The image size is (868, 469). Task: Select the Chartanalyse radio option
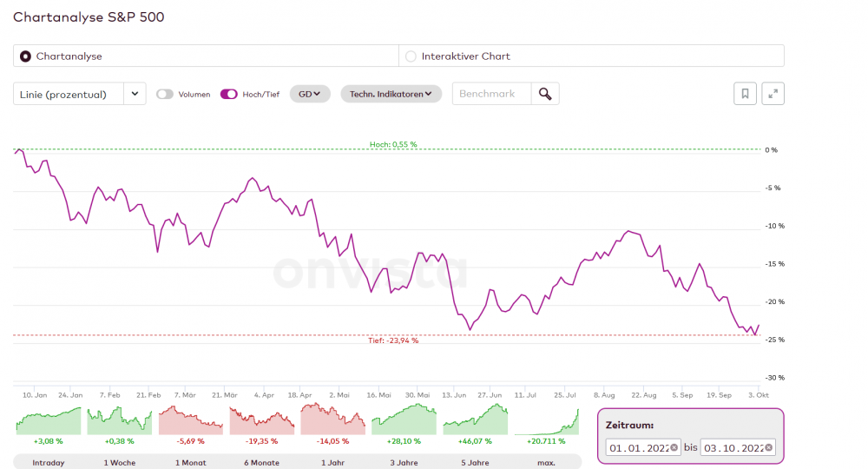(25, 56)
